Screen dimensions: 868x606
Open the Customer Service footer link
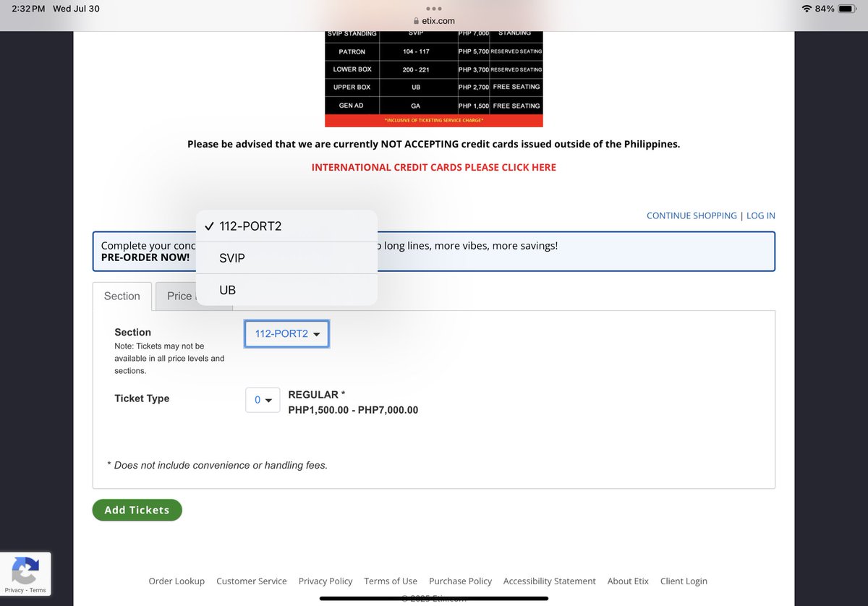(252, 581)
